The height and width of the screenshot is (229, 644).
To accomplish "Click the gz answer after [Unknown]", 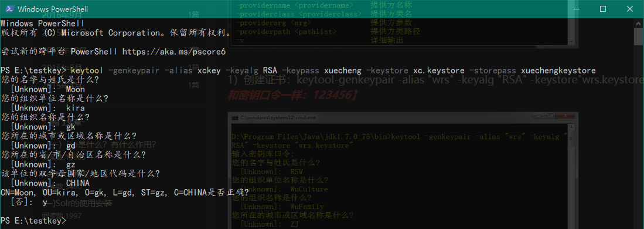I will 71,165.
